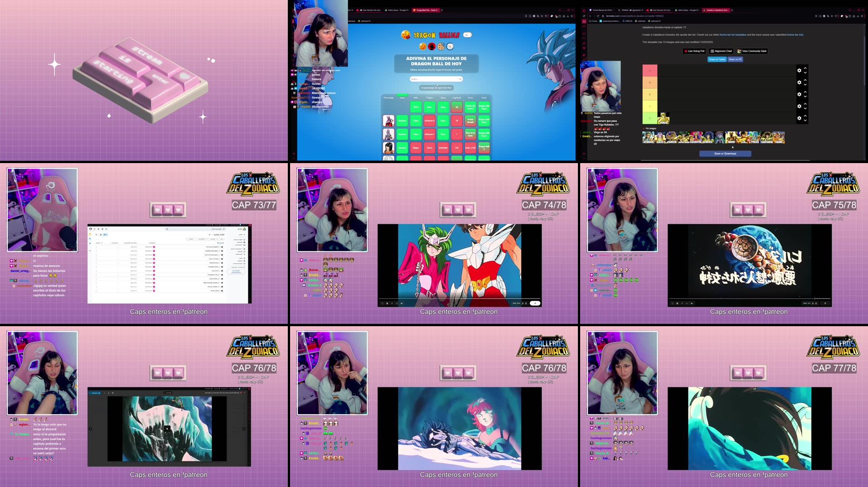Toggle the Pin Images checkbox
The height and width of the screenshot is (487, 868).
(644, 128)
